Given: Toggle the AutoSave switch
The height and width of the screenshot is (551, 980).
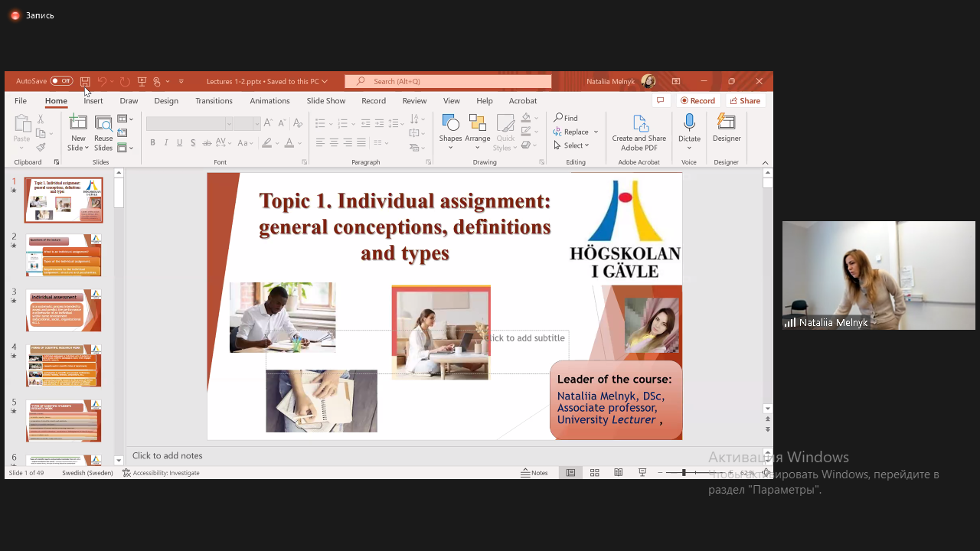Looking at the screenshot, I should pyautogui.click(x=61, y=81).
